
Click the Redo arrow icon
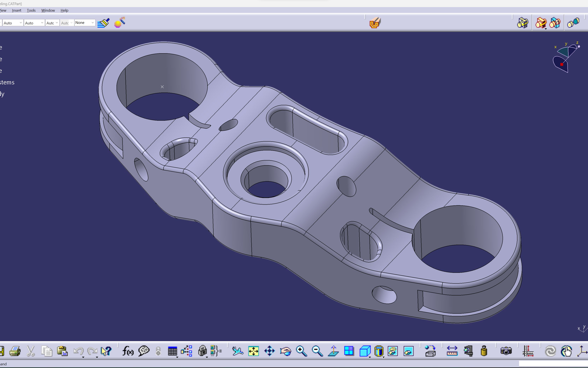coord(92,351)
